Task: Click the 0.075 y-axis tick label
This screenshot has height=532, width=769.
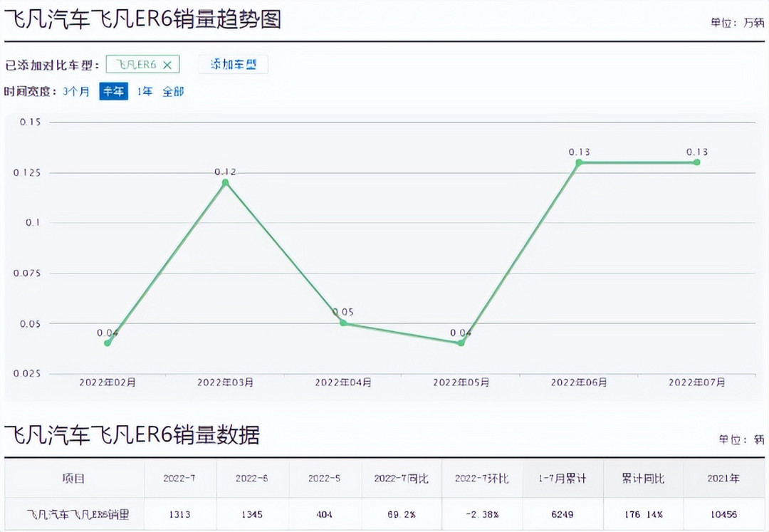Action: pos(27,273)
